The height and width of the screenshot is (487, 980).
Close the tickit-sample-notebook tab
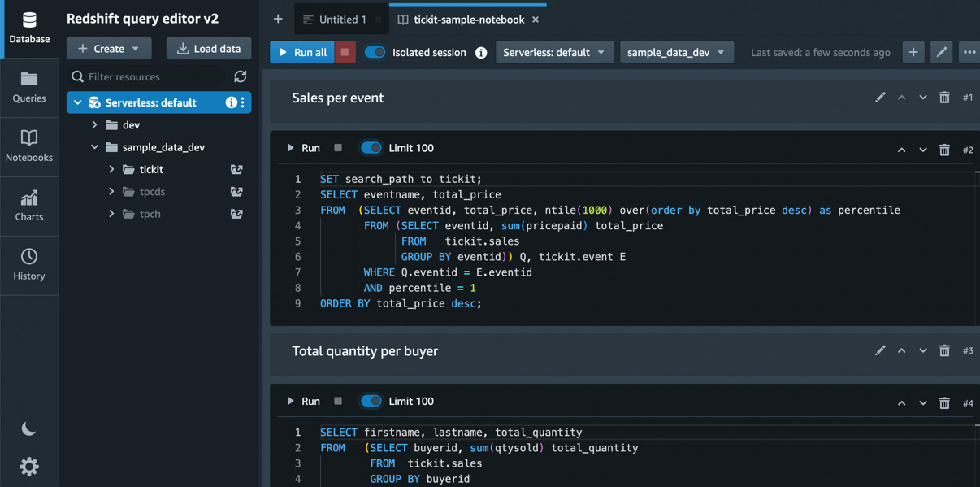536,20
